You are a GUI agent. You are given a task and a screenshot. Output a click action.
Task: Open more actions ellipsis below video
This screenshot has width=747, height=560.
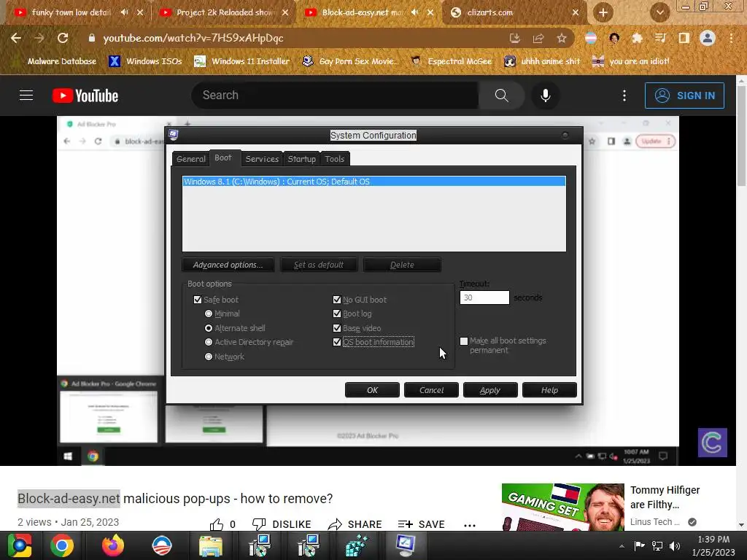tap(470, 525)
